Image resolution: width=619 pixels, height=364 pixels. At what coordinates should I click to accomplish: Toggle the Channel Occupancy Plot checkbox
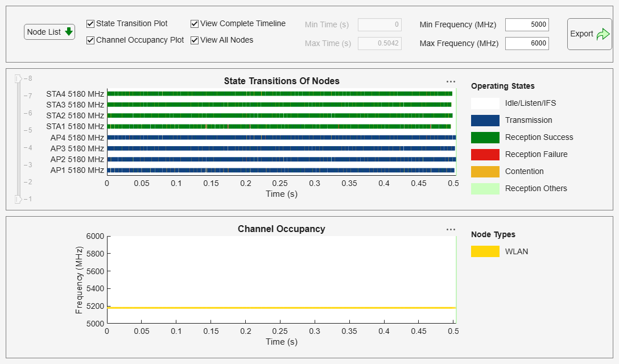pyautogui.click(x=90, y=40)
